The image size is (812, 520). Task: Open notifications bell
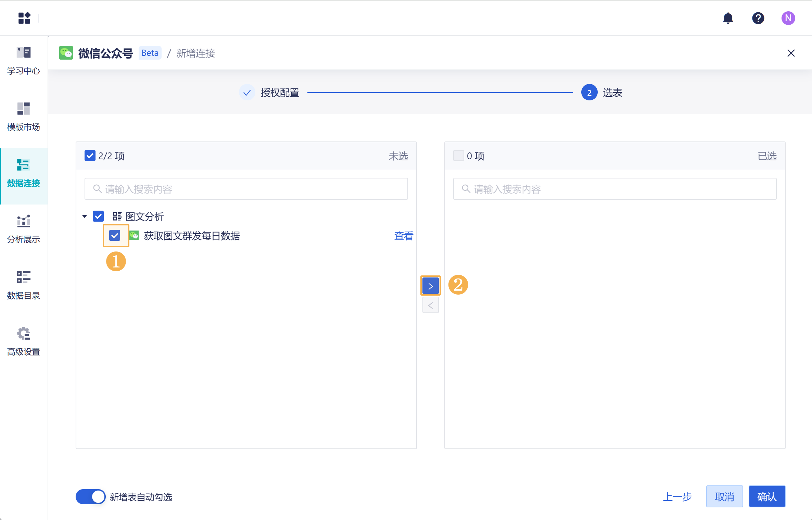[728, 18]
